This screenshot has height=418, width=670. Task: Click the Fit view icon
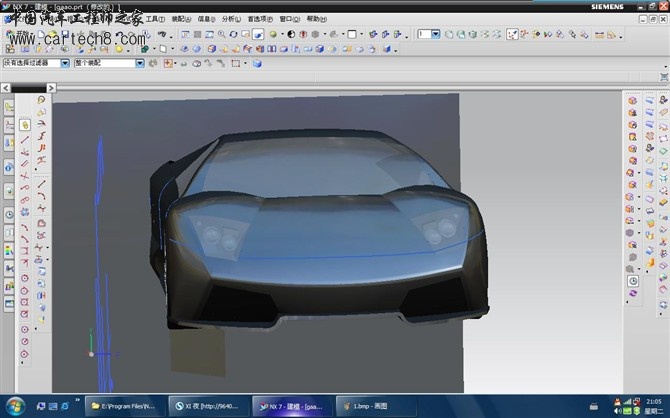point(185,35)
